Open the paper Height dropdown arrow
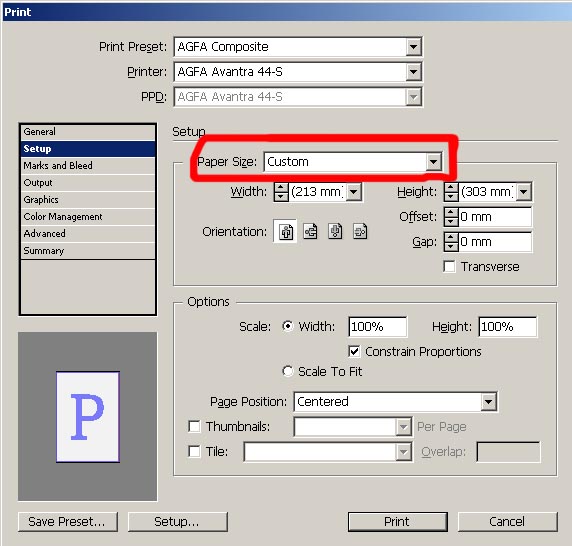Image resolution: width=572 pixels, height=546 pixels. (524, 191)
